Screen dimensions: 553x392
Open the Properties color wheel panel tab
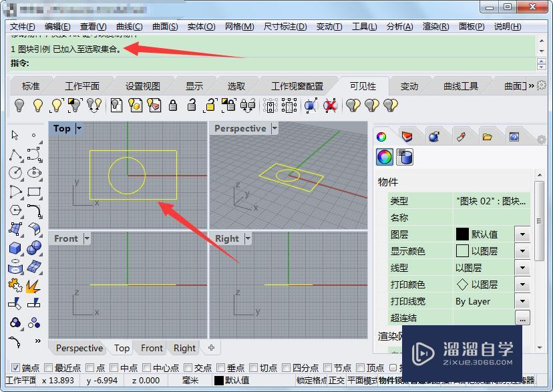click(x=381, y=137)
